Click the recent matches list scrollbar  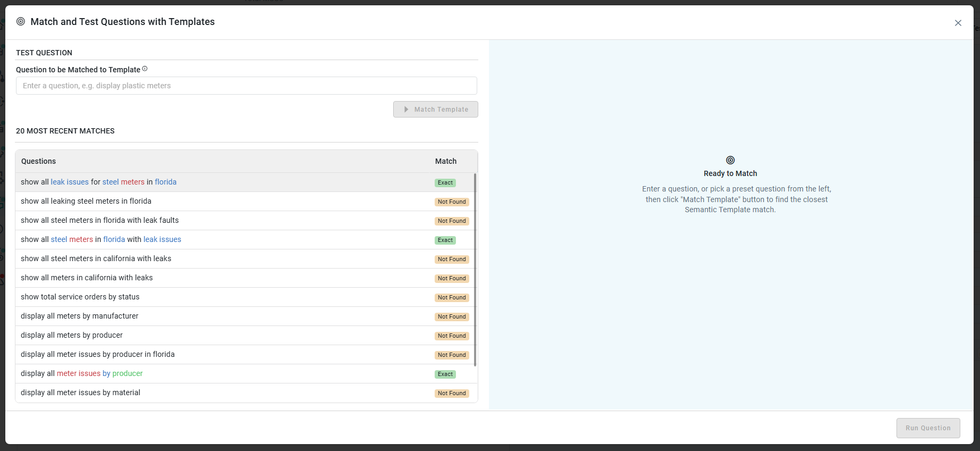click(x=475, y=270)
